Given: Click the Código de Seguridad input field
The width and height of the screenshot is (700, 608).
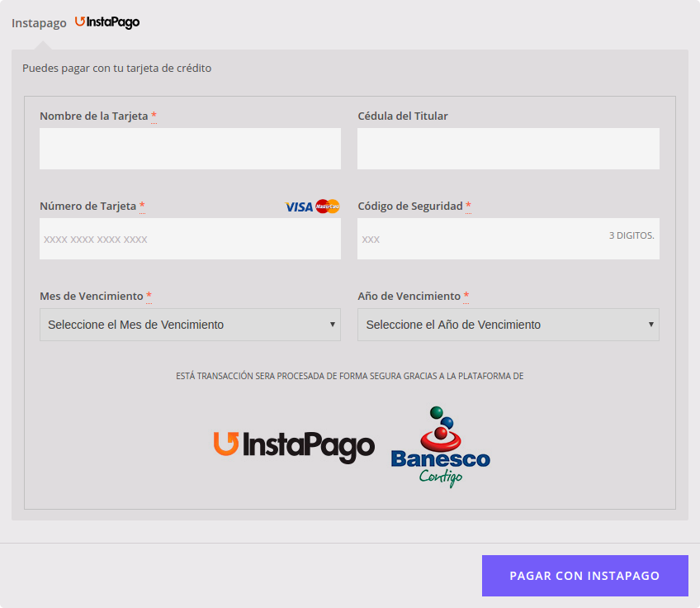Looking at the screenshot, I should (x=508, y=239).
